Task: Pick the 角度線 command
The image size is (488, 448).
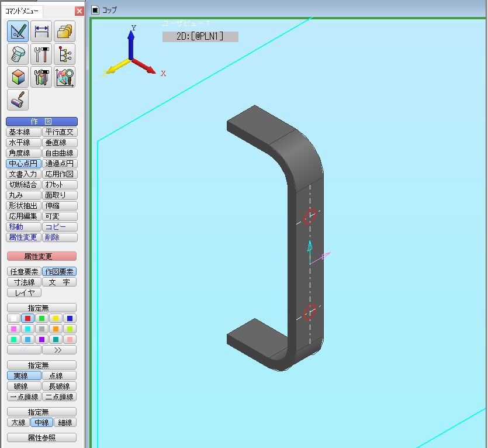Action: (23, 153)
